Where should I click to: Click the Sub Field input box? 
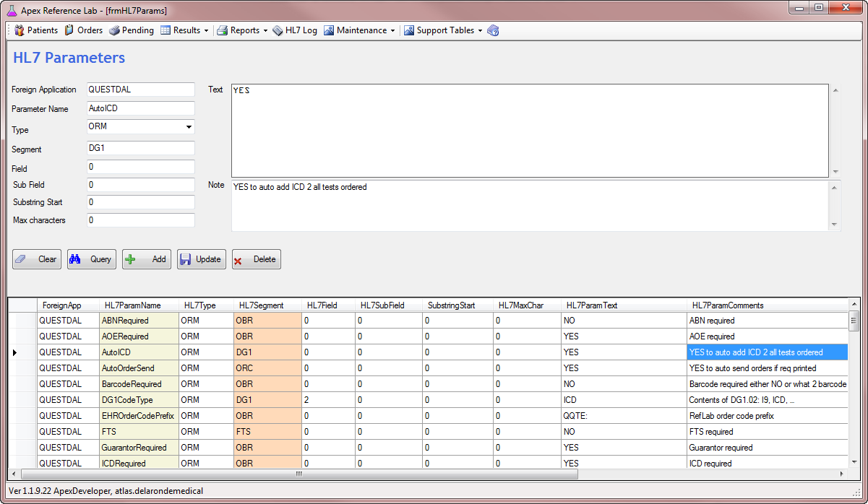pyautogui.click(x=140, y=185)
